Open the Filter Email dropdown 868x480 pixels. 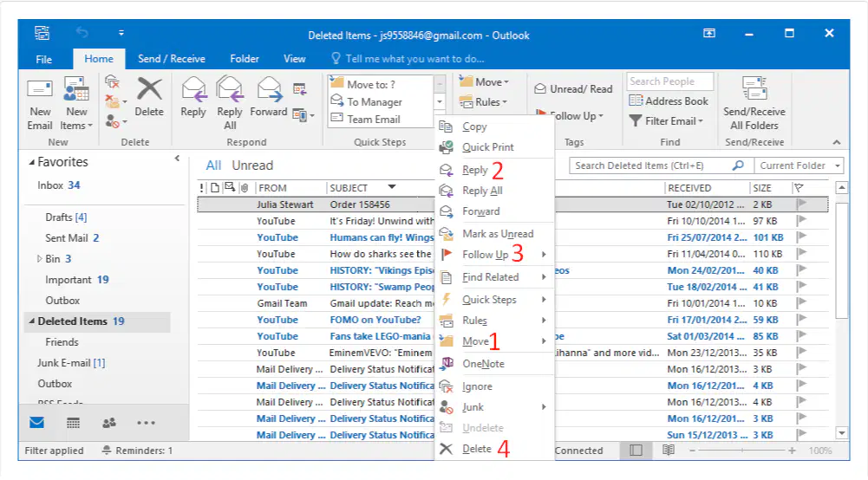(667, 120)
